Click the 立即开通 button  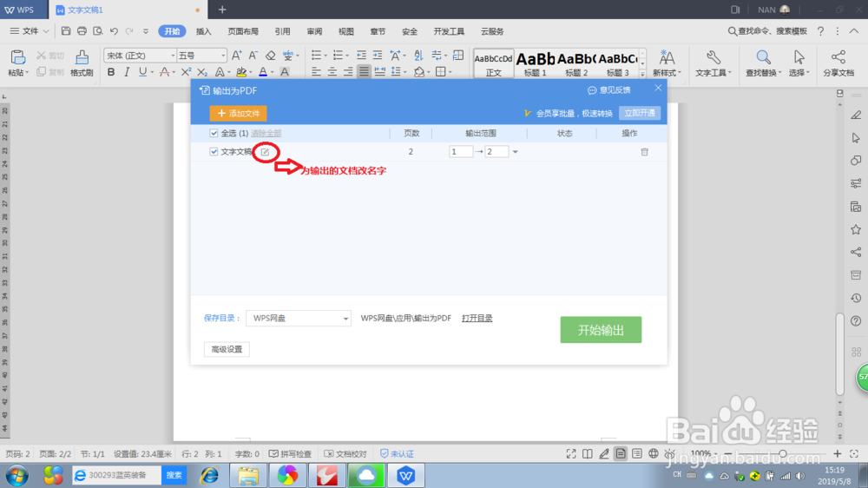point(640,113)
